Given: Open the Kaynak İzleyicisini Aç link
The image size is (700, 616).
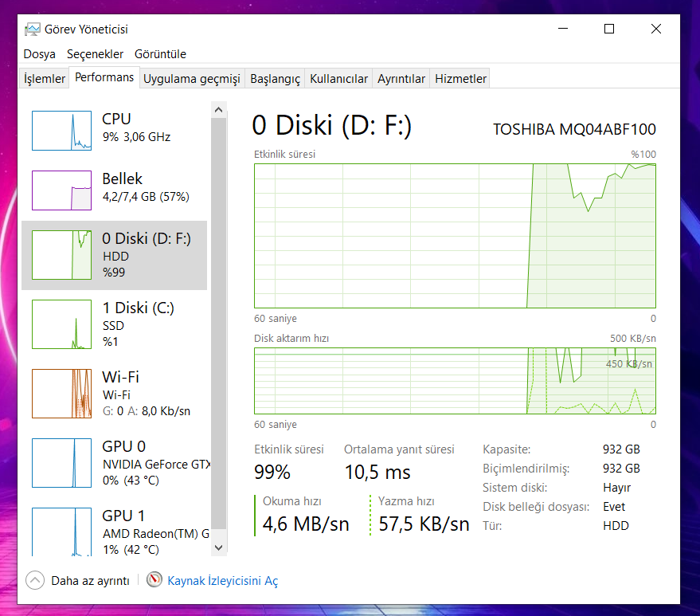Looking at the screenshot, I should [x=222, y=581].
